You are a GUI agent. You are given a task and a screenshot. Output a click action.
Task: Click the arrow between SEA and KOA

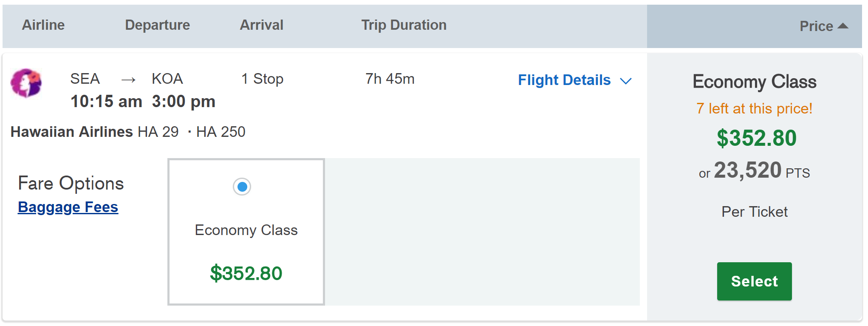pos(128,79)
